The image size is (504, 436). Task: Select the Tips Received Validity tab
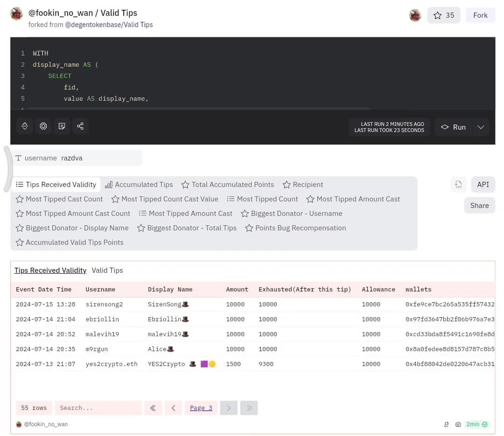click(56, 184)
